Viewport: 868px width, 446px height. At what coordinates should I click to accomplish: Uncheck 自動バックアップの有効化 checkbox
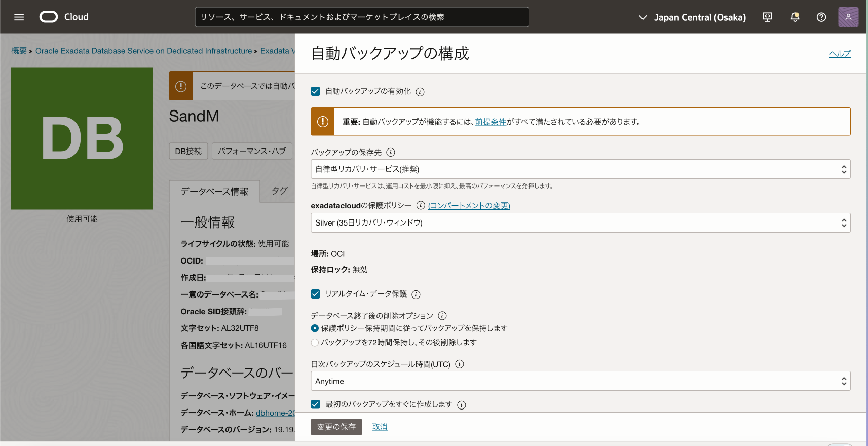[x=315, y=91]
